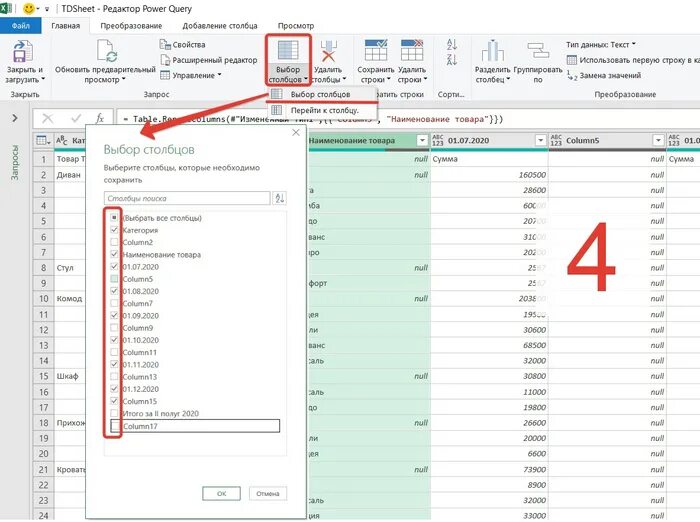
Task: Sort descending Z-A icon
Action: (451, 60)
